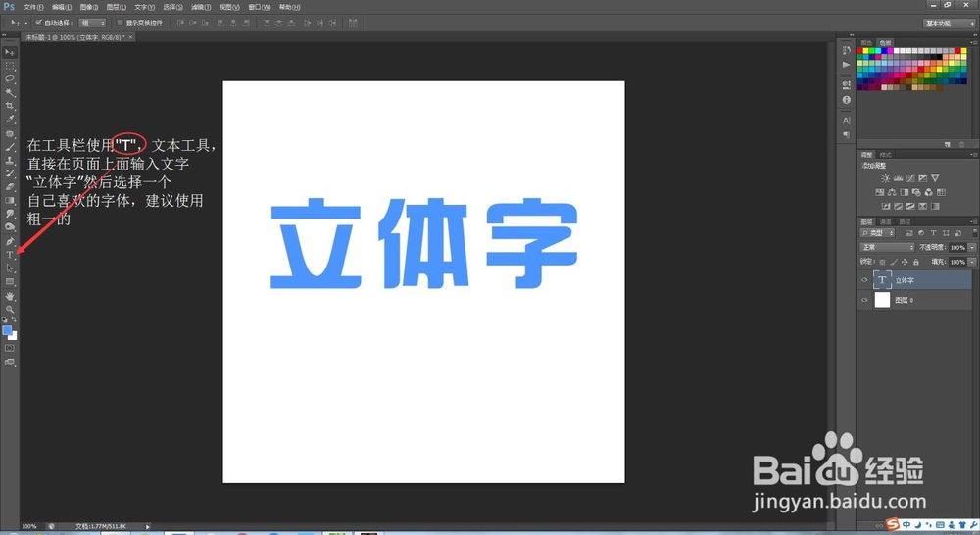This screenshot has width=980, height=535.
Task: Select the Healing Brush tool
Action: tap(10, 133)
